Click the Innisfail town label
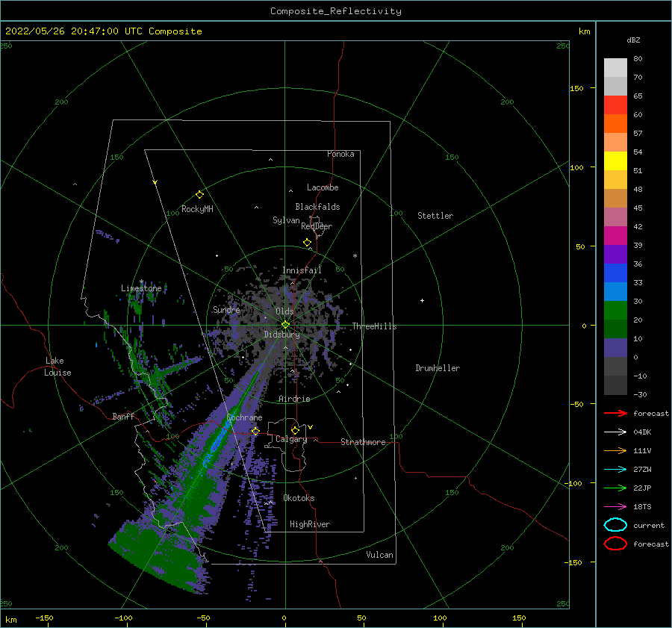This screenshot has height=628, width=672. [302, 270]
